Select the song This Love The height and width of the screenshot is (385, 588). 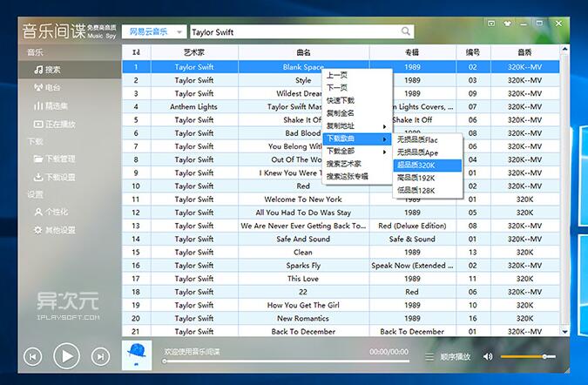(303, 279)
